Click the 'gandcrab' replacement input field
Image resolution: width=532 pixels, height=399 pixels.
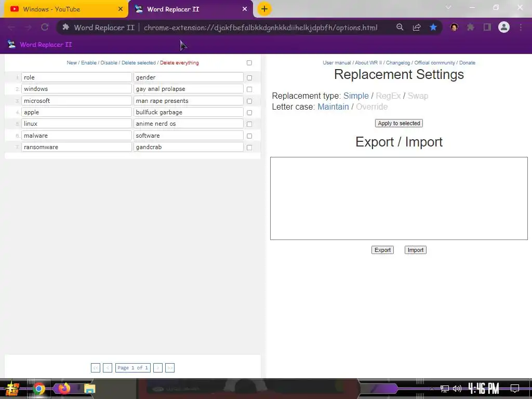pyautogui.click(x=188, y=147)
